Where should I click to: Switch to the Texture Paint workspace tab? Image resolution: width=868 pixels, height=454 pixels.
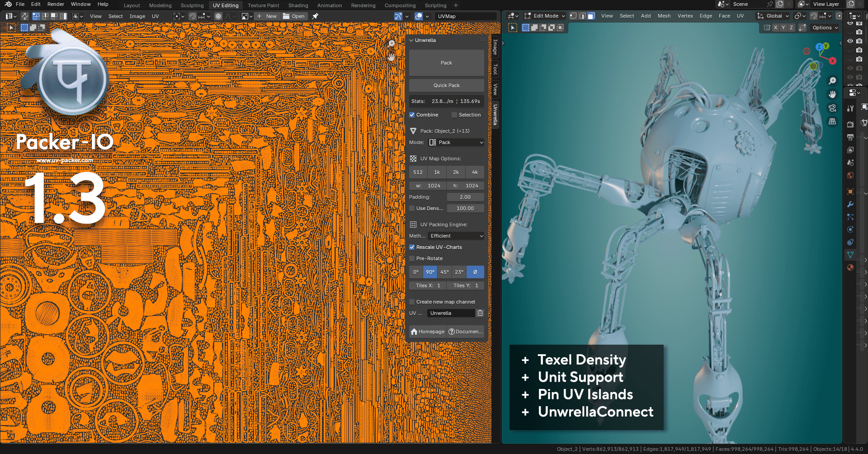click(264, 5)
